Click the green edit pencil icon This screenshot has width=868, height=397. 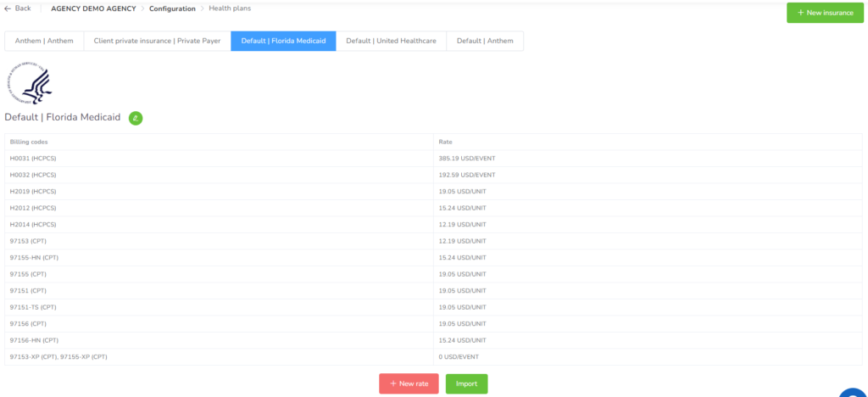point(136,118)
